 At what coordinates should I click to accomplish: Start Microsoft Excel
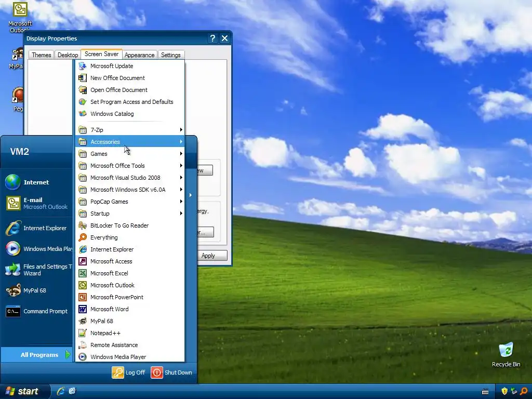click(x=130, y=273)
